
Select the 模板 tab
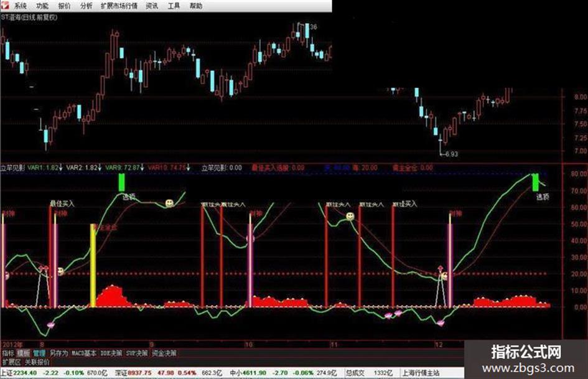point(24,353)
